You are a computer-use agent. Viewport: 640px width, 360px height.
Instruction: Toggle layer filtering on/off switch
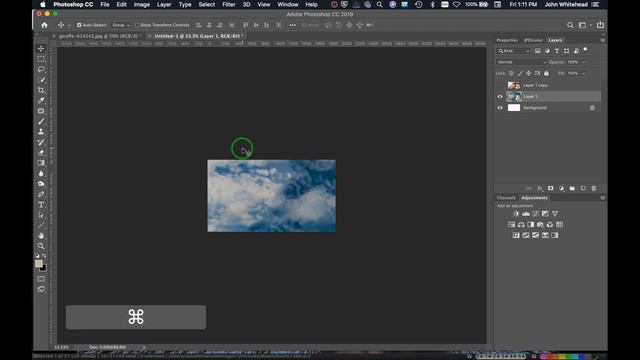tap(585, 50)
